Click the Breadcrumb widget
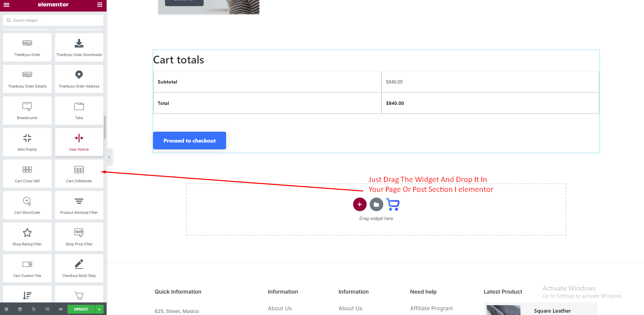The width and height of the screenshot is (644, 315). click(x=27, y=110)
